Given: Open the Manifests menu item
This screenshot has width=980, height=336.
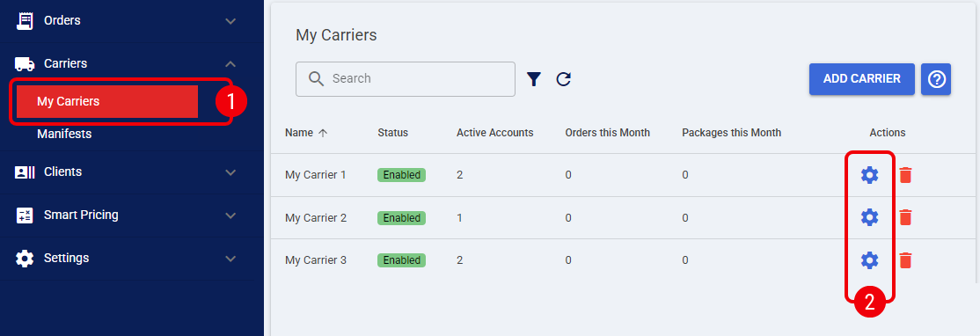Looking at the screenshot, I should pyautogui.click(x=64, y=134).
